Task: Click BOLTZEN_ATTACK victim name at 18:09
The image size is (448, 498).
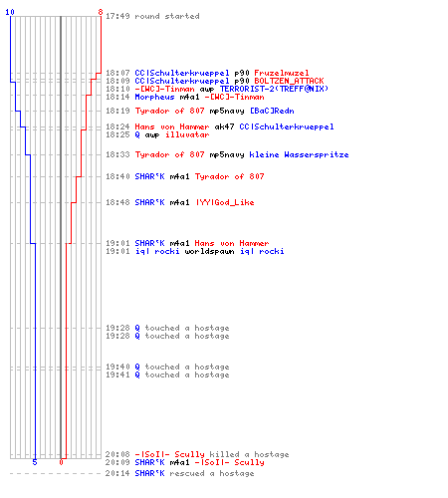Action: point(289,81)
